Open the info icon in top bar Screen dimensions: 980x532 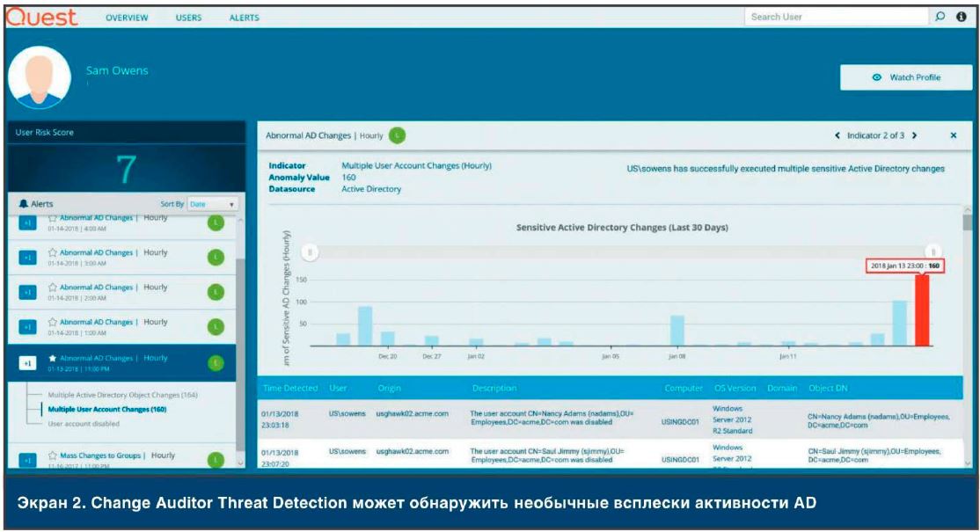(x=962, y=17)
